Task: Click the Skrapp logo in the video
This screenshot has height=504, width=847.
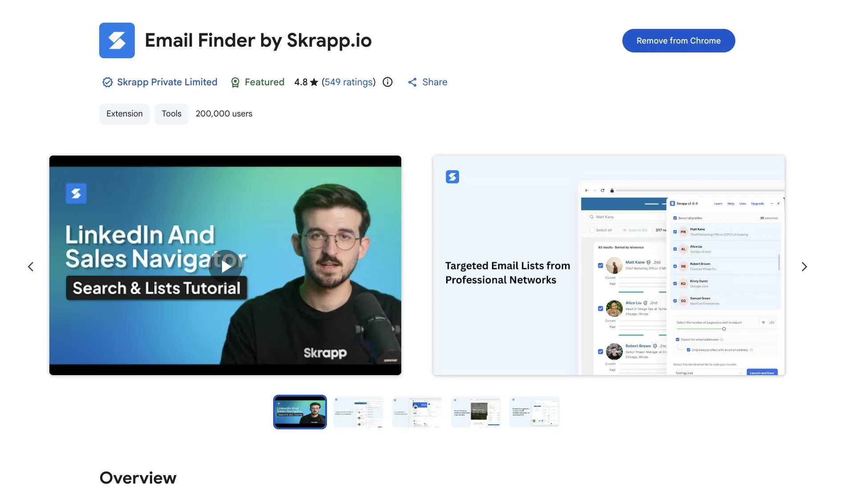Action: click(76, 193)
